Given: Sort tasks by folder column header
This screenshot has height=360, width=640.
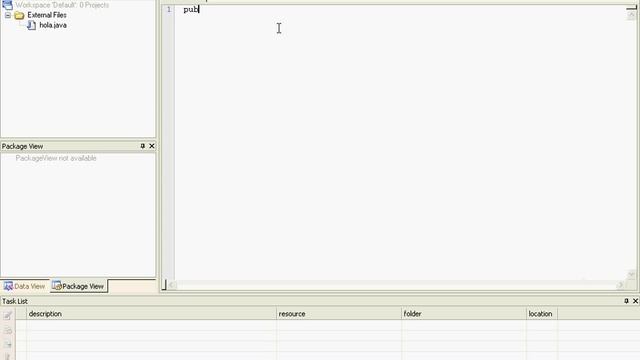Looking at the screenshot, I should [464, 313].
